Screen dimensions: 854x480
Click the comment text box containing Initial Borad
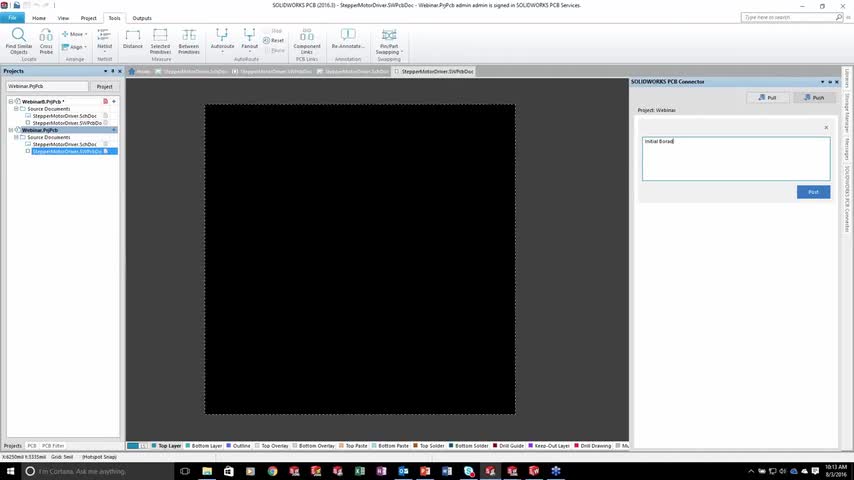coord(736,159)
